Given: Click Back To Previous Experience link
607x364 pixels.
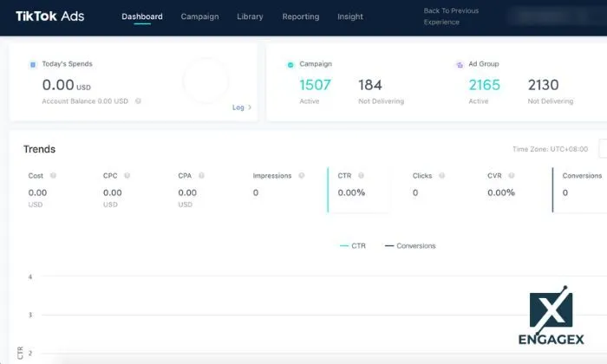Looking at the screenshot, I should (x=450, y=16).
